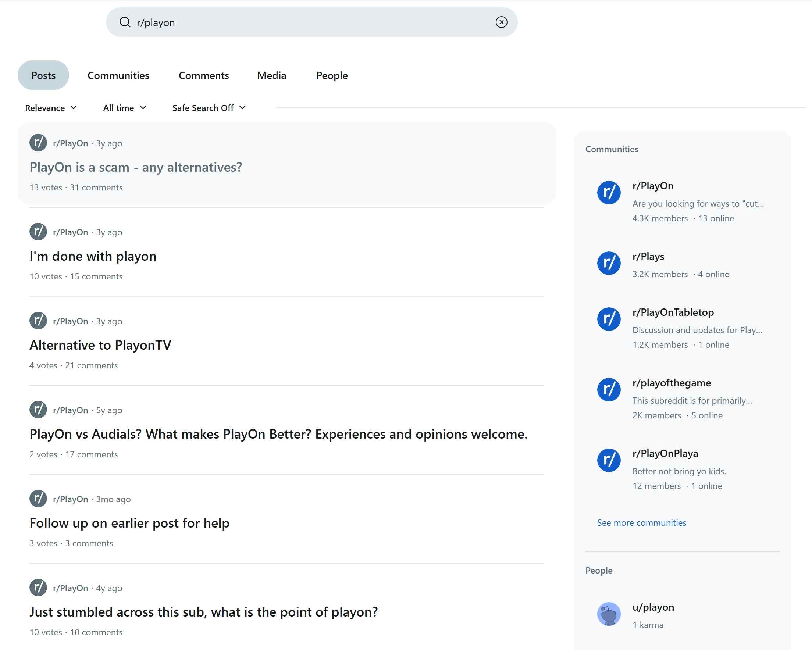
Task: Open the u/playon user profile
Action: tap(653, 607)
